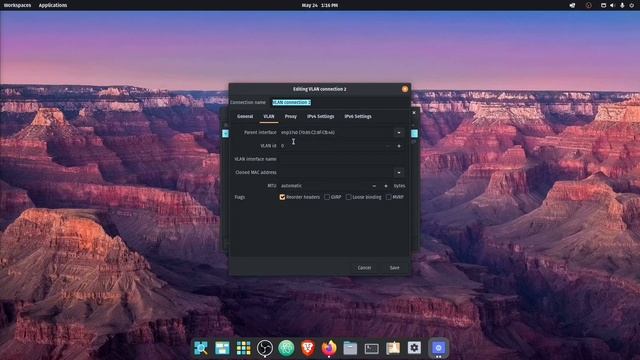640x360 pixels.
Task: Open the Applications menu in top bar
Action: click(53, 5)
